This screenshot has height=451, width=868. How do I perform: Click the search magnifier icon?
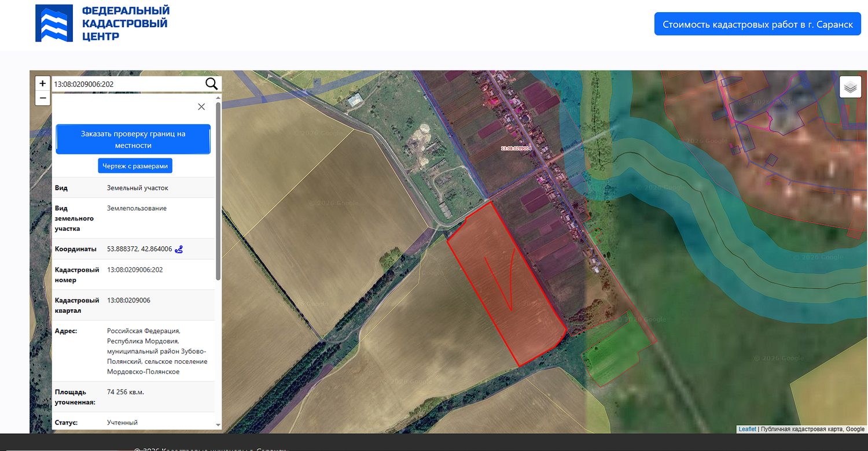(x=211, y=84)
